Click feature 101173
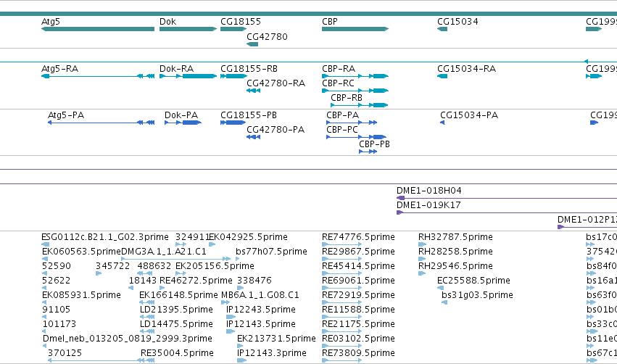The height and width of the screenshot is (364, 617). click(44, 331)
